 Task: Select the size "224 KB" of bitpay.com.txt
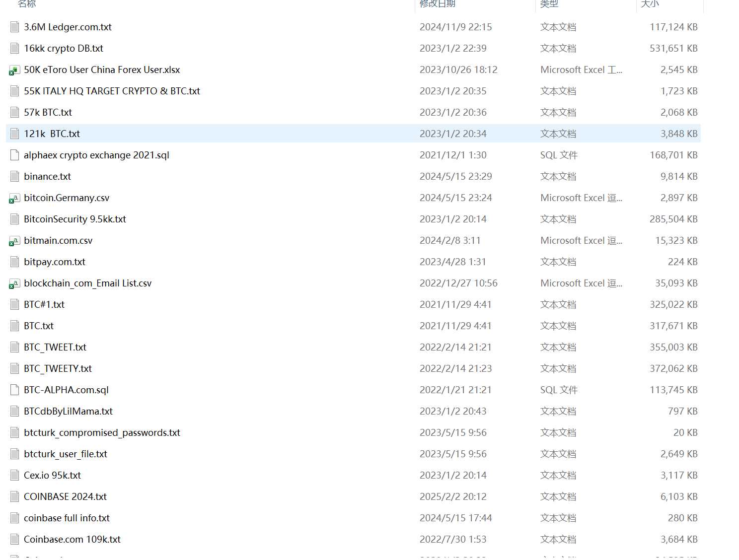[x=683, y=262]
